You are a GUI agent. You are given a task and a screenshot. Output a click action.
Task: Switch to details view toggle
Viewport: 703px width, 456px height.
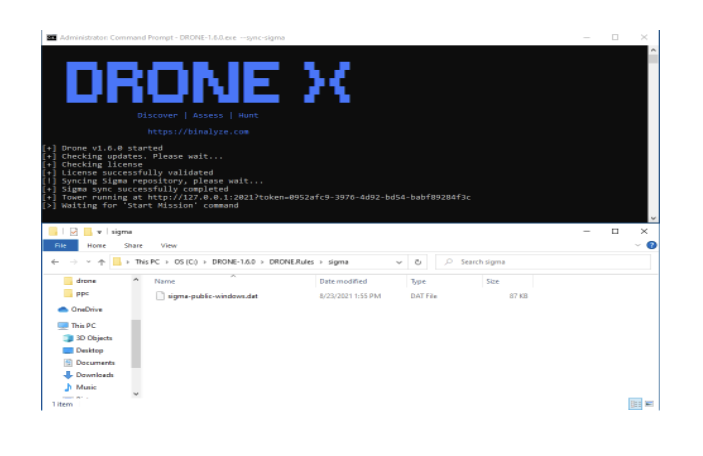tap(634, 403)
